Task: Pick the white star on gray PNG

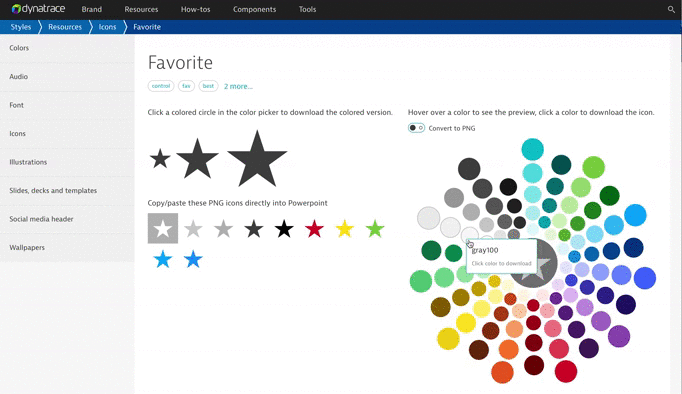Action: pyautogui.click(x=163, y=228)
